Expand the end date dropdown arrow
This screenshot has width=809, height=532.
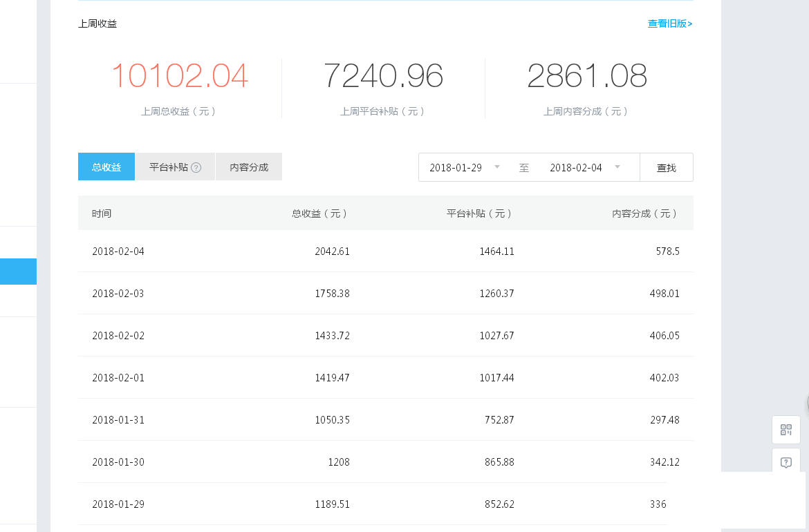[617, 167]
